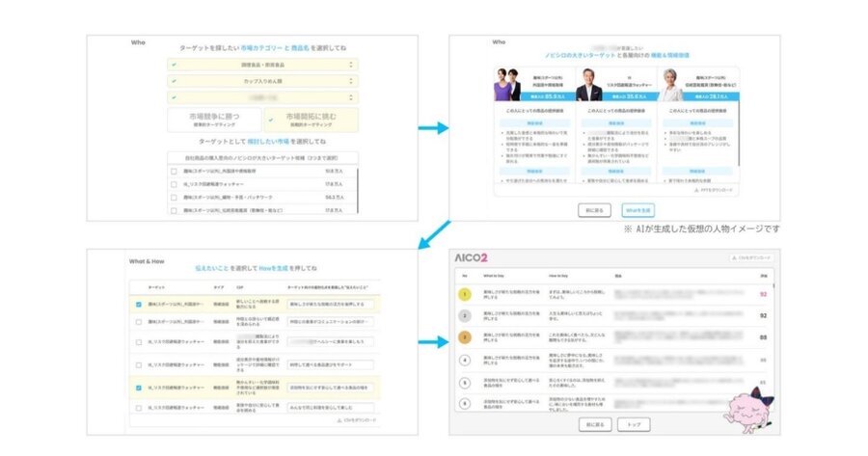Click the rank 4 circle in AICO2 results
This screenshot has height=456, width=868.
(x=465, y=361)
